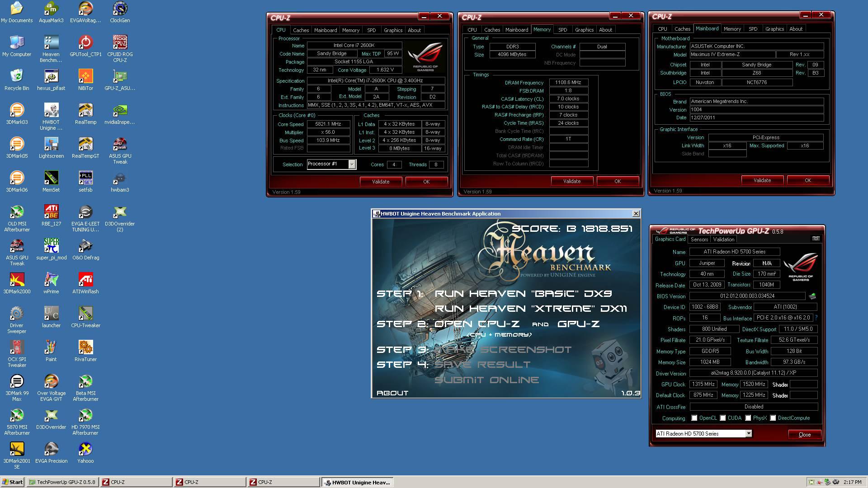Click the system tray clock

852,482
